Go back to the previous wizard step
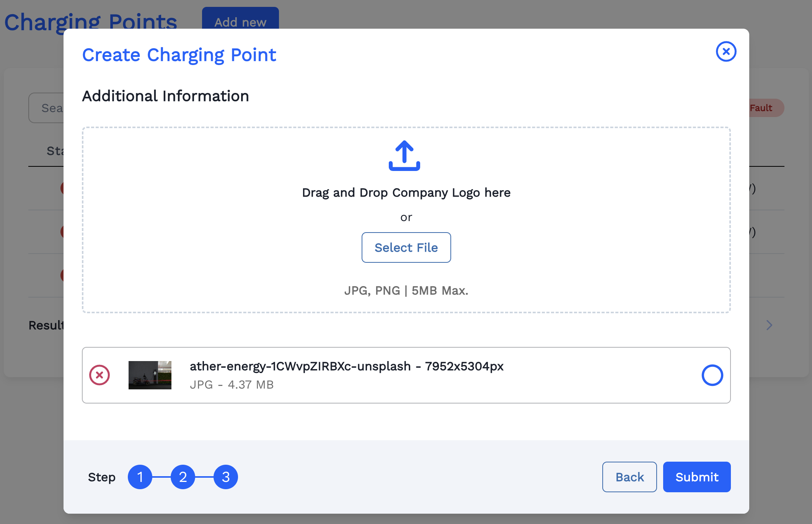 (629, 477)
